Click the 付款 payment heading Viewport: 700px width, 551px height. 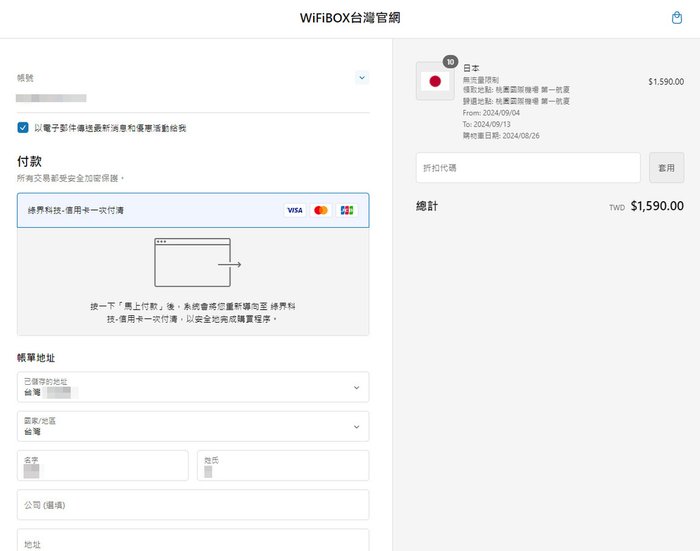pyautogui.click(x=29, y=161)
